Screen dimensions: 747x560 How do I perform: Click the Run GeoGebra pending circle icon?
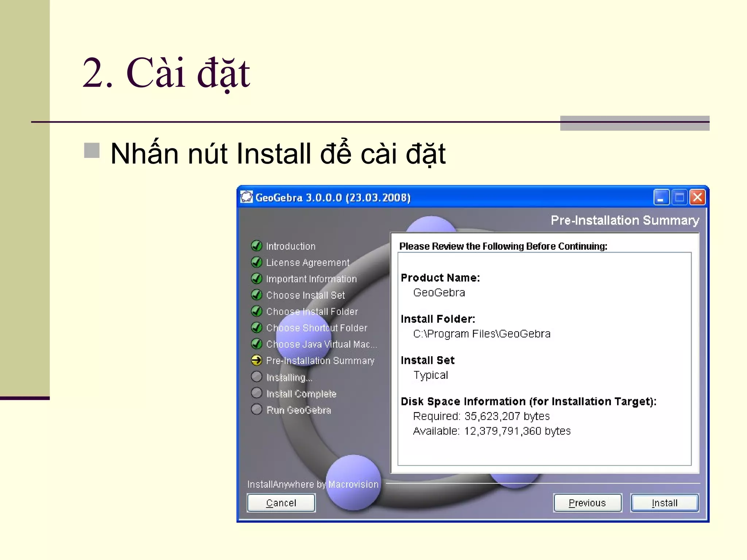coord(257,409)
